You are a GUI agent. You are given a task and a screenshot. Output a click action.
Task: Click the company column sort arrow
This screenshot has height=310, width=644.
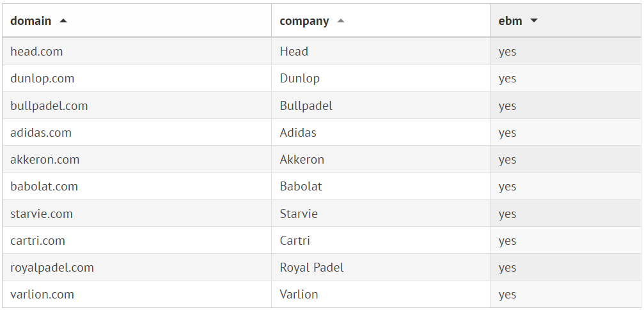pyautogui.click(x=341, y=20)
